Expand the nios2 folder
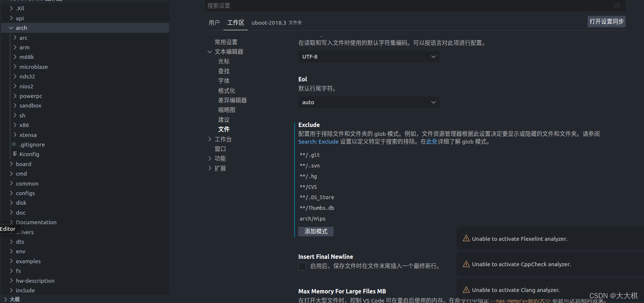 click(15, 86)
